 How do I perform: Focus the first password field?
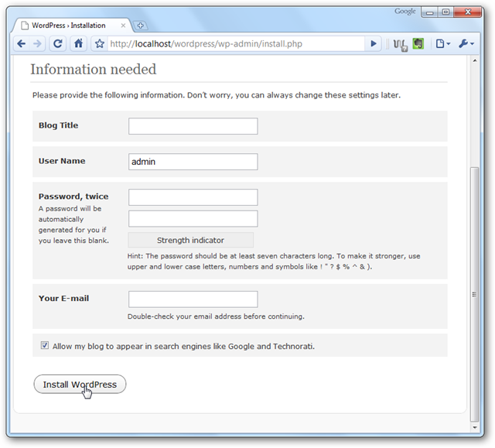tap(193, 197)
